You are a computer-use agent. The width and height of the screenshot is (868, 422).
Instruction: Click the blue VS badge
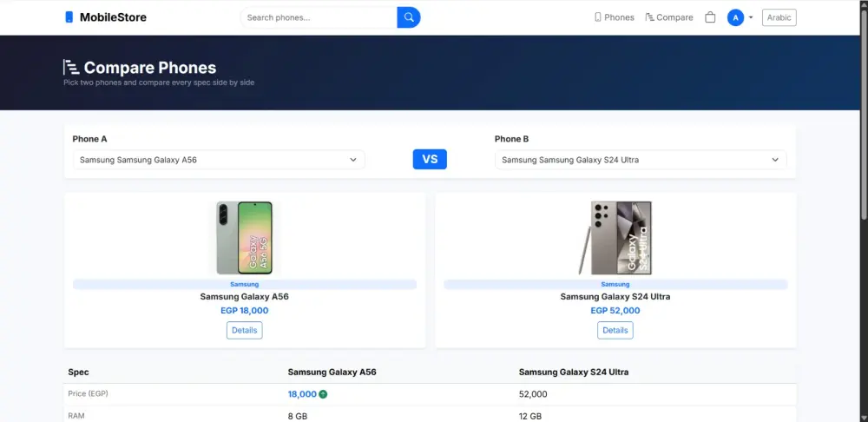point(430,160)
